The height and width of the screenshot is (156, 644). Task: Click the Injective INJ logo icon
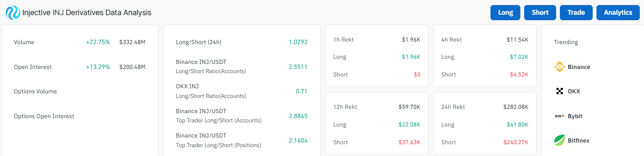(x=13, y=13)
